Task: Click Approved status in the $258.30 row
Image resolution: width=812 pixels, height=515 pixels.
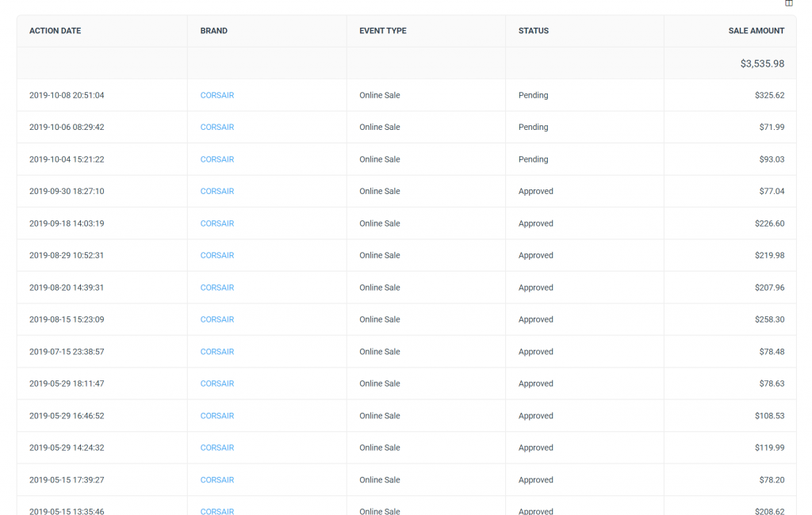Action: pyautogui.click(x=536, y=320)
